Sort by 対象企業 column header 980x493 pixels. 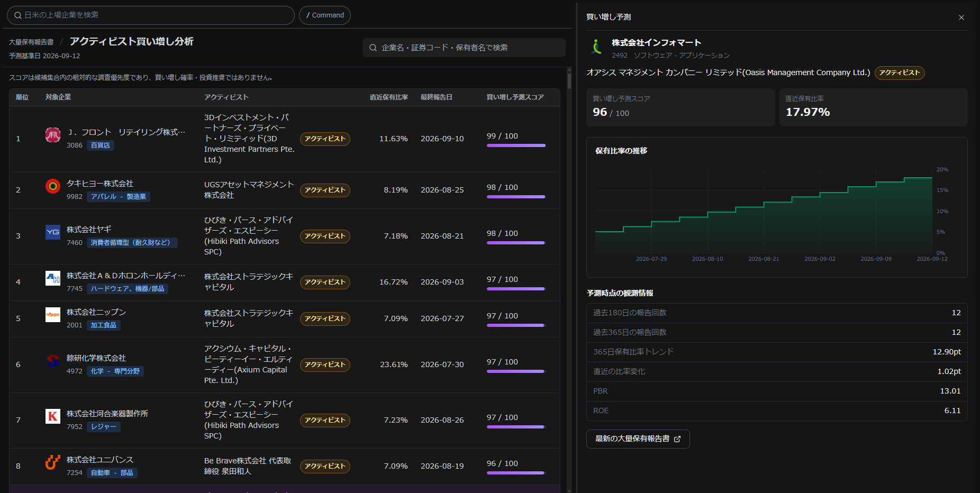click(58, 97)
